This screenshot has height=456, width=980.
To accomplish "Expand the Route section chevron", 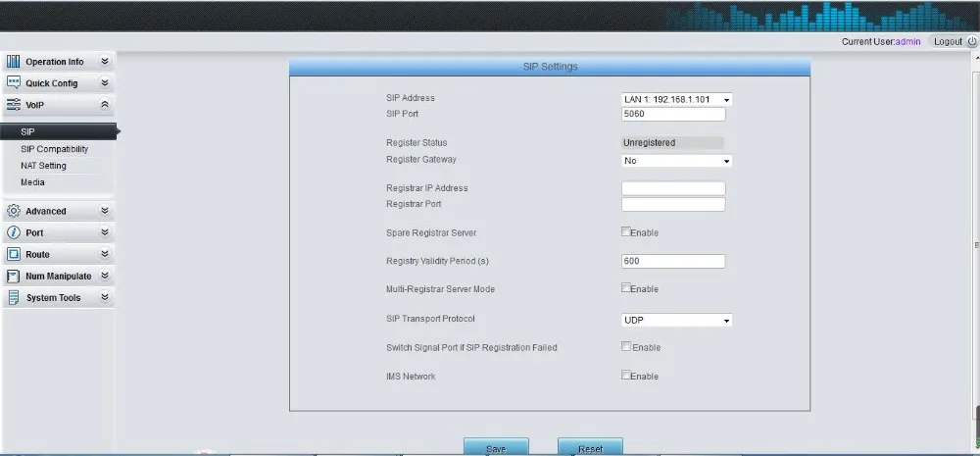I will tap(105, 254).
